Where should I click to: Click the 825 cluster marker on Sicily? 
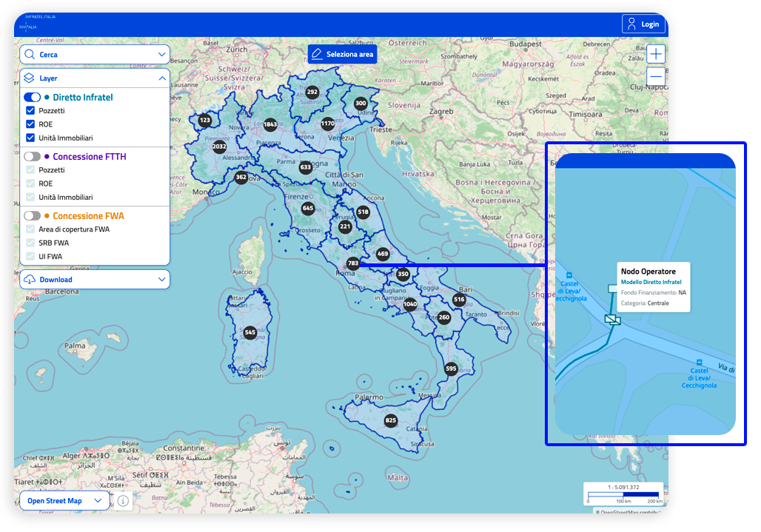[x=391, y=421]
